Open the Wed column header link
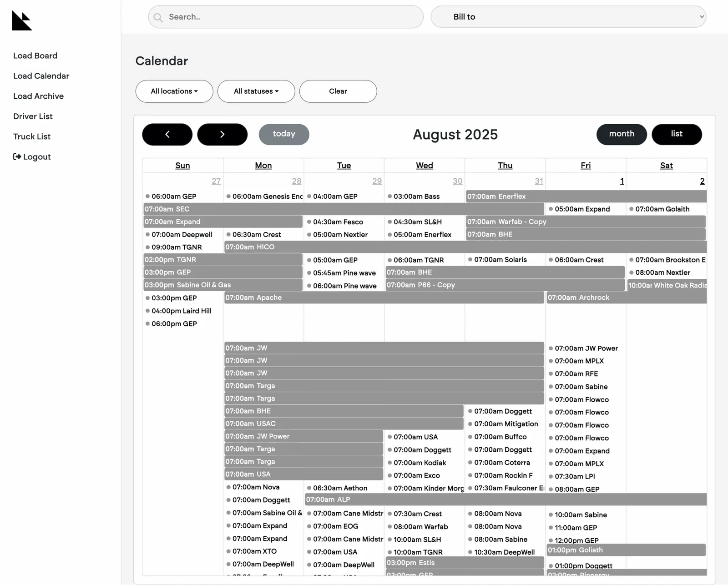This screenshot has height=585, width=728. click(425, 166)
